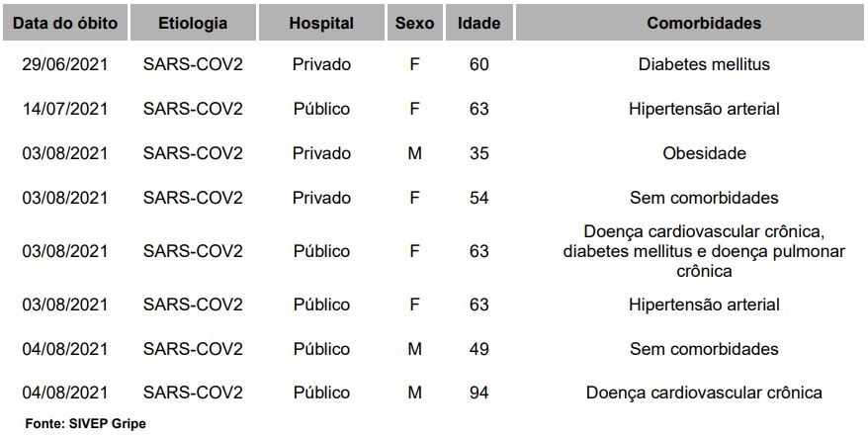Select the 'Hospital' column header
This screenshot has height=438, width=868.
321,23
